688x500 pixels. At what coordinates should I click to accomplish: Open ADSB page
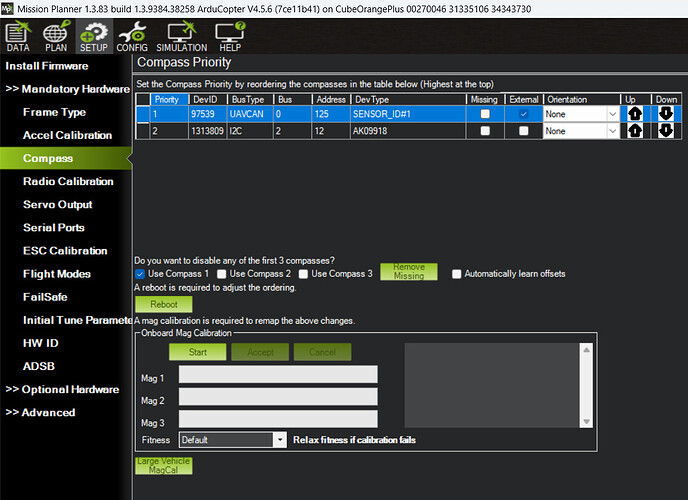click(x=39, y=366)
